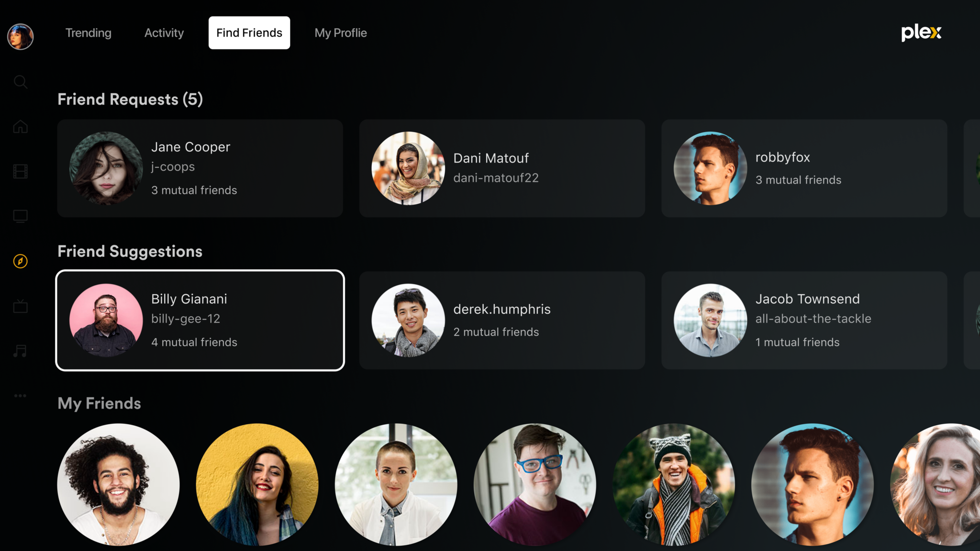Click the ellipsis More icon in sidebar
Image resolution: width=980 pixels, height=551 pixels.
20,396
